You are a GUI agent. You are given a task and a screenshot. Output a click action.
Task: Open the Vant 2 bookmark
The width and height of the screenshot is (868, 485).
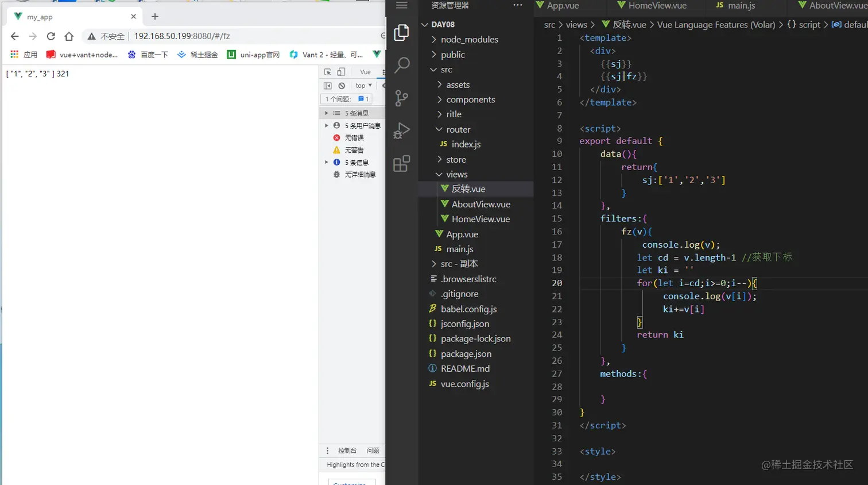[x=326, y=55]
